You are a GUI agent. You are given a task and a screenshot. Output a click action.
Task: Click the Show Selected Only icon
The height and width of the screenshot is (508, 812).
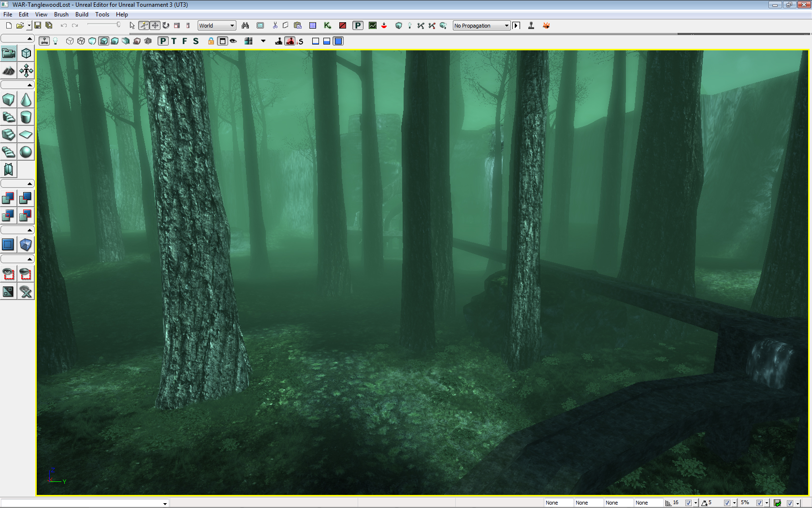point(9,274)
